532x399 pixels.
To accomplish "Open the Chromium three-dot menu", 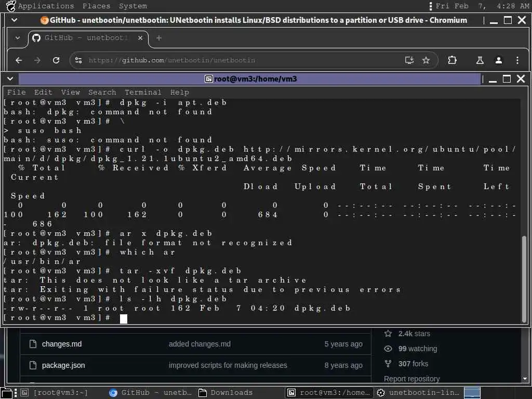I will 517,60.
